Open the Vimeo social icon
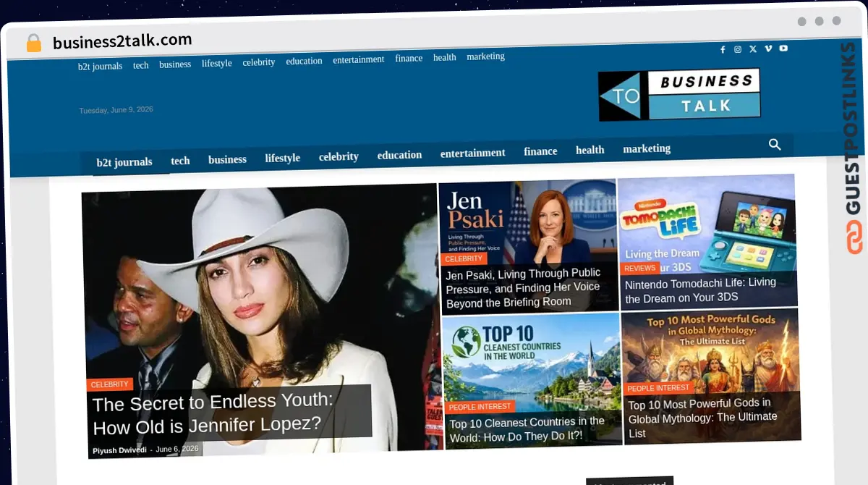Image resolution: width=868 pixels, height=485 pixels. click(x=768, y=48)
